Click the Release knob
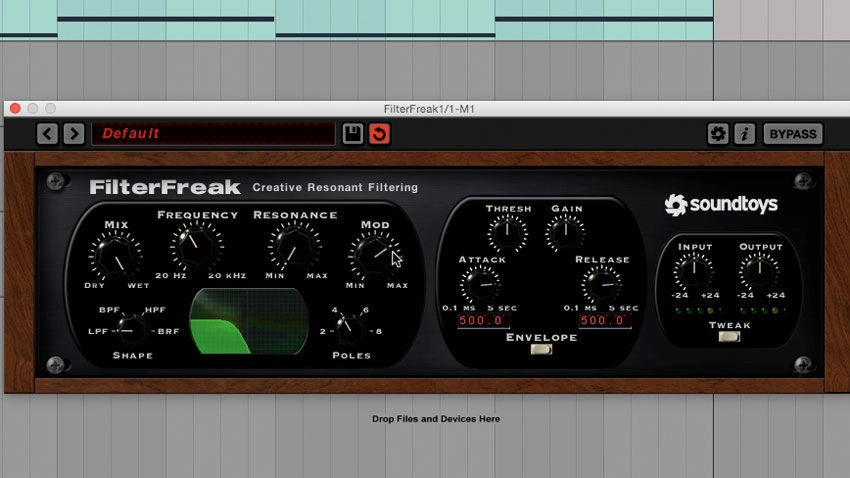This screenshot has width=850, height=478. [602, 283]
